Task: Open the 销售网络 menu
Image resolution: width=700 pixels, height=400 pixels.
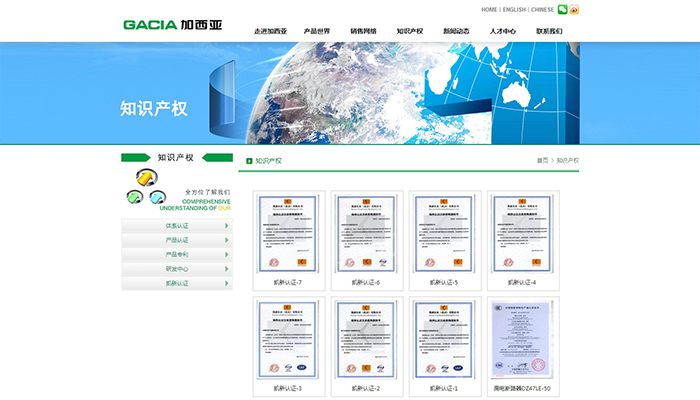Action: pos(363,31)
